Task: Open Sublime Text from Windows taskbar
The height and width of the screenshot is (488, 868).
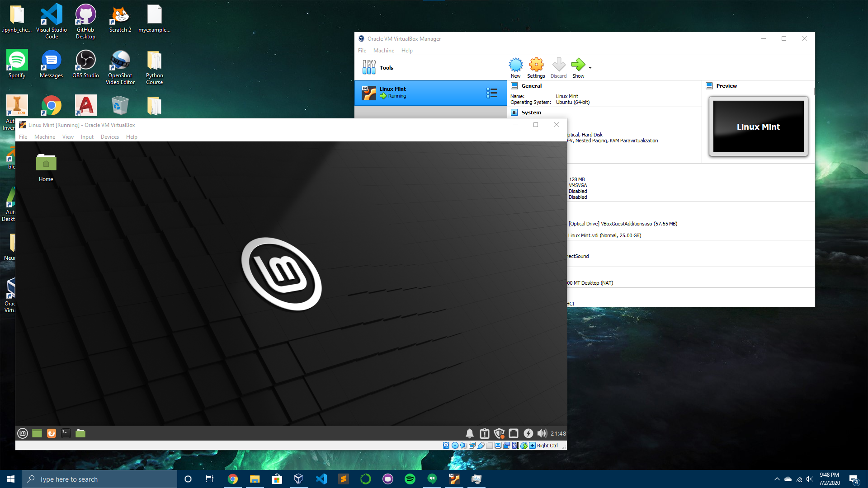Action: 344,479
